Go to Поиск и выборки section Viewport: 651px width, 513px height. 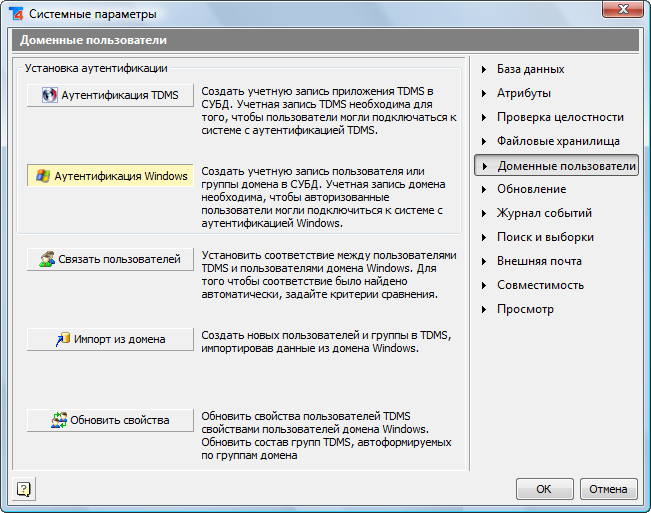545,237
